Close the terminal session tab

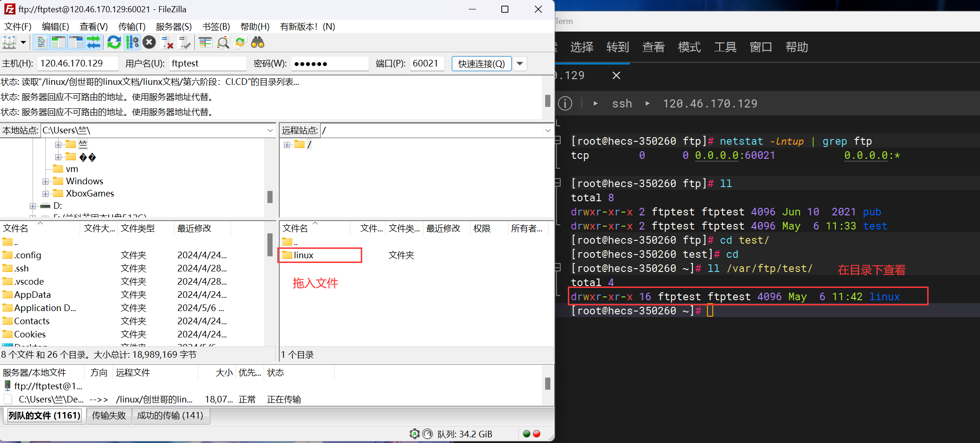[616, 75]
